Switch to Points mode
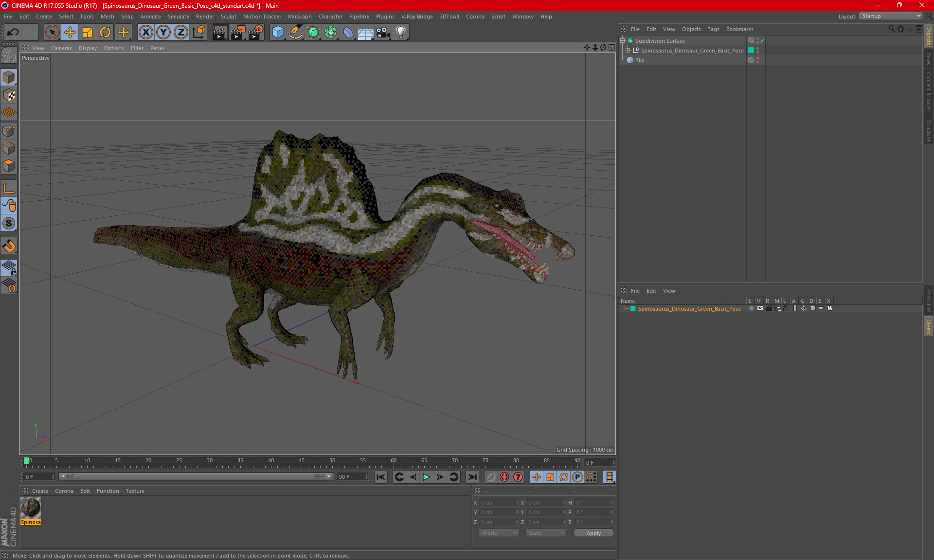934x560 pixels. tap(9, 131)
